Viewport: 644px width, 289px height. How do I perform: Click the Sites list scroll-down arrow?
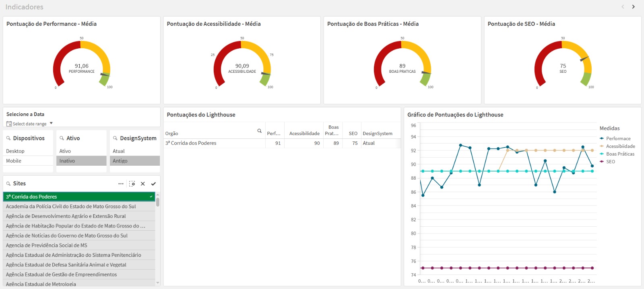click(157, 283)
